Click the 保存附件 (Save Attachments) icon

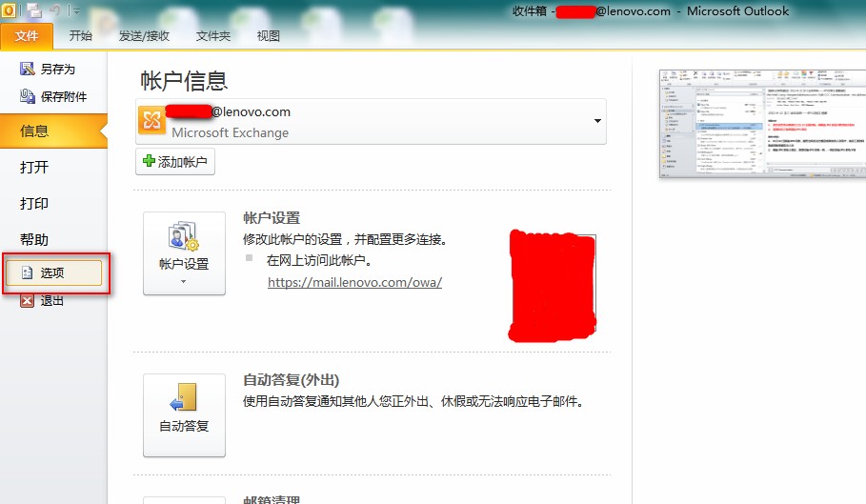[x=27, y=96]
